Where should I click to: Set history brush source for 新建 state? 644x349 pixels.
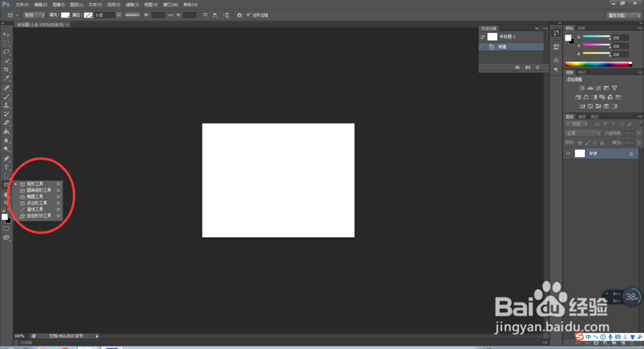483,47
